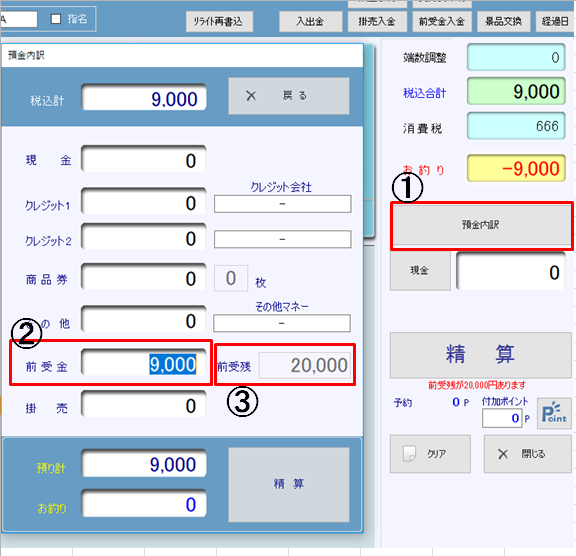
Task: Click the X 戻る back button
Action: [x=288, y=96]
